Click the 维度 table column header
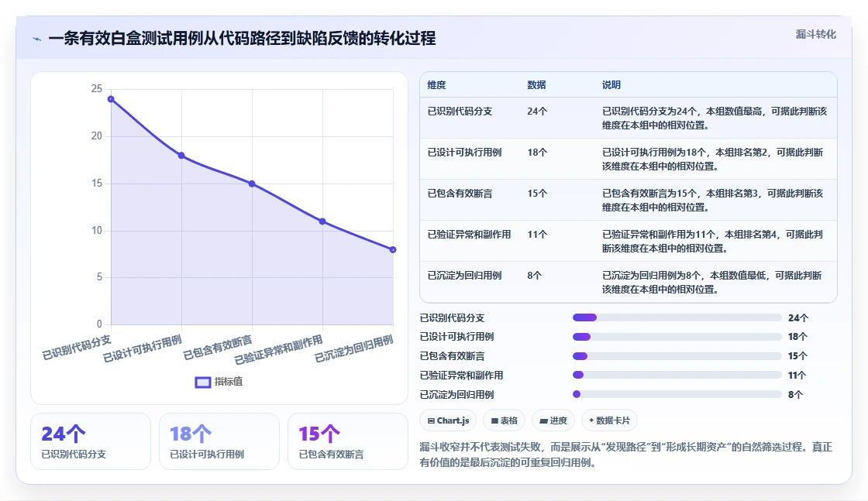This screenshot has width=868, height=501. 436,85
